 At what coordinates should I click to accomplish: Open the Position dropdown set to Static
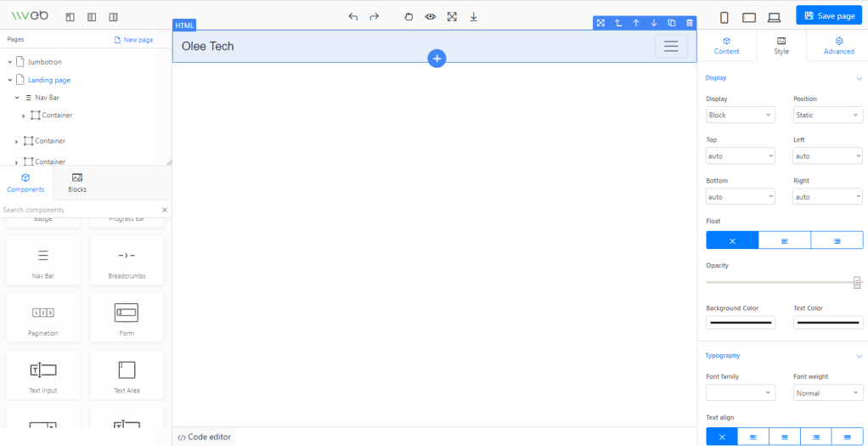click(827, 116)
